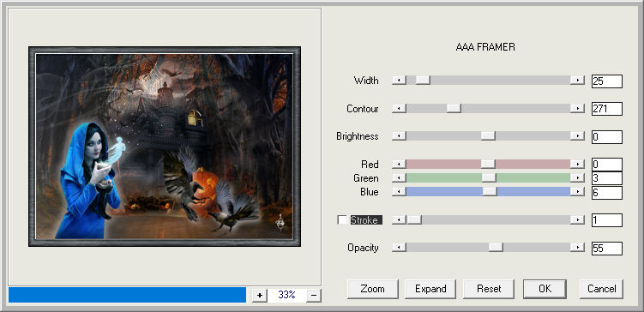The height and width of the screenshot is (312, 644).
Task: Click the Zoom button
Action: [372, 289]
